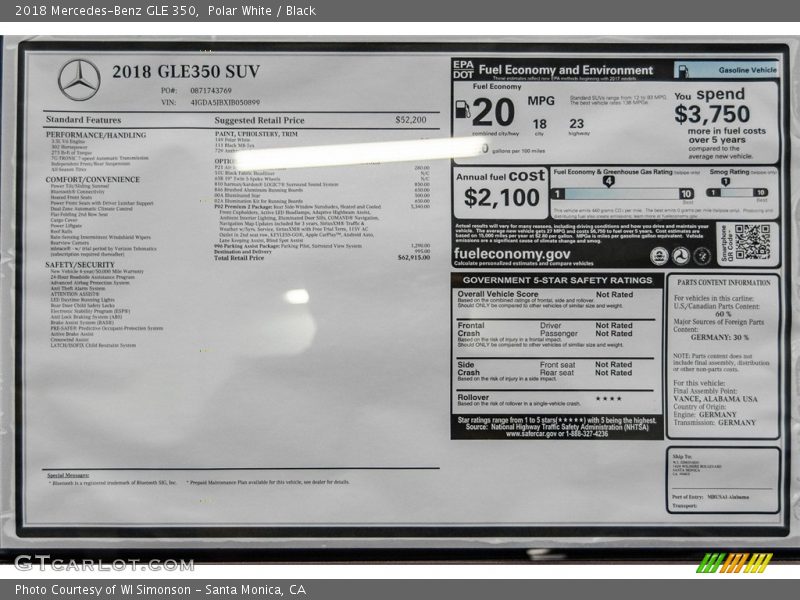Click the Photo Courtesy of WI Simonson caption
This screenshot has height=600, width=800.
(160, 590)
